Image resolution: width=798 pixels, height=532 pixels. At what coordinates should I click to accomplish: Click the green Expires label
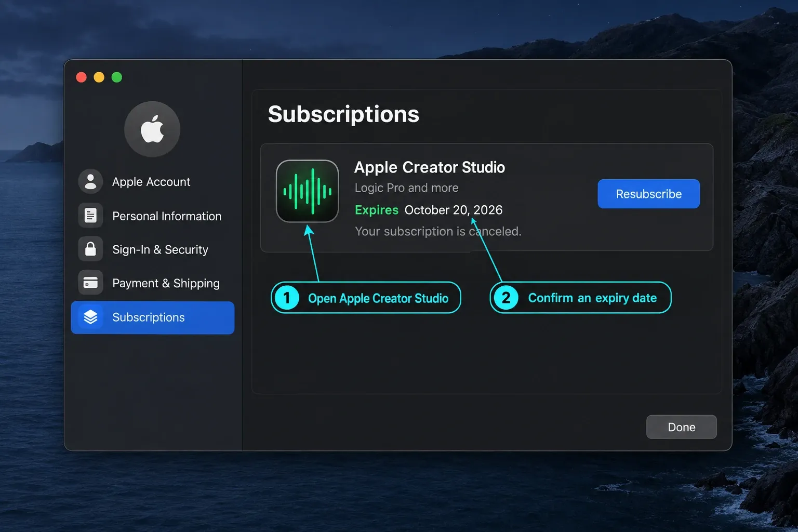pyautogui.click(x=377, y=210)
